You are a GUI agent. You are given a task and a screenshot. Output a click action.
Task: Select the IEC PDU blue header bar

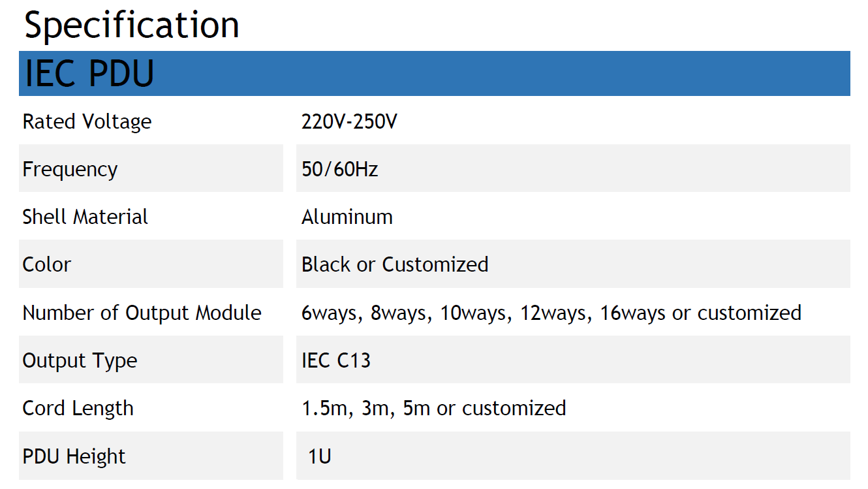pyautogui.click(x=434, y=73)
